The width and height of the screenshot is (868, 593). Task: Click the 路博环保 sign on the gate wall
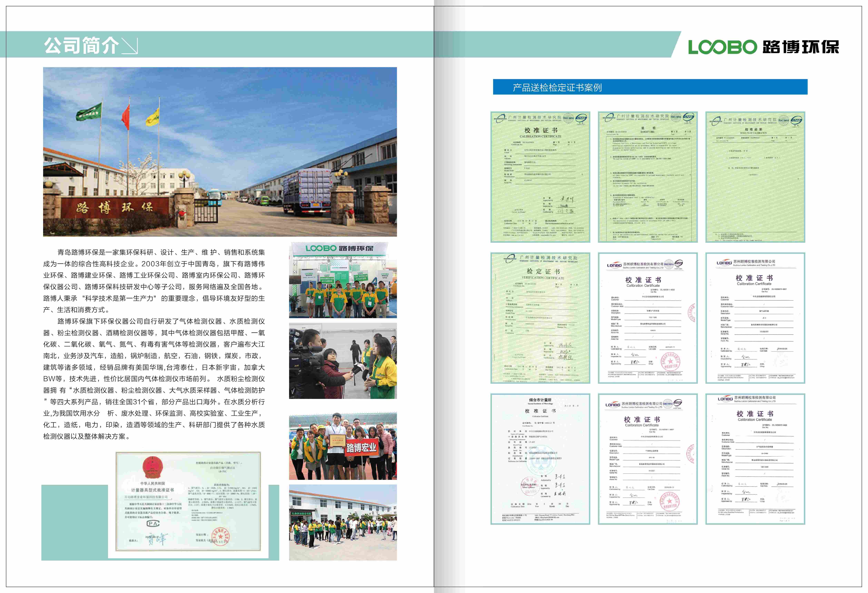click(114, 208)
